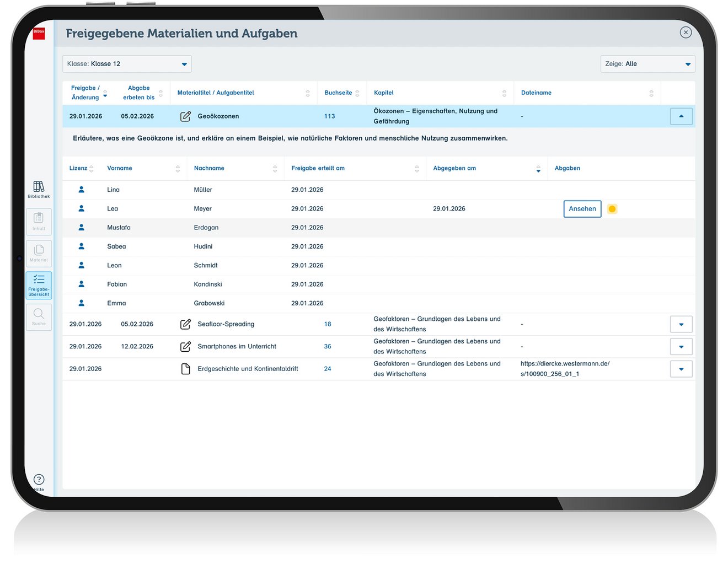Click the document icon for Erdgeschichte und Kontinentaldrift
The image size is (728, 564).
pos(186,369)
